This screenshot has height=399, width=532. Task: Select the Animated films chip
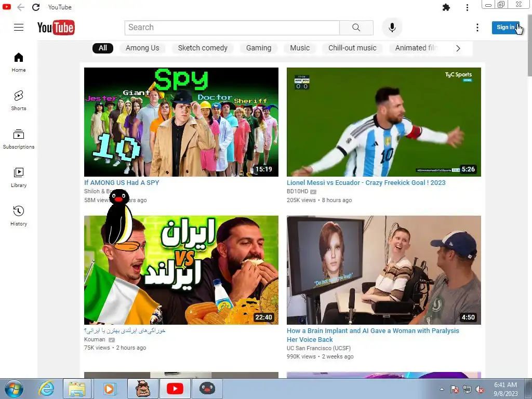416,48
